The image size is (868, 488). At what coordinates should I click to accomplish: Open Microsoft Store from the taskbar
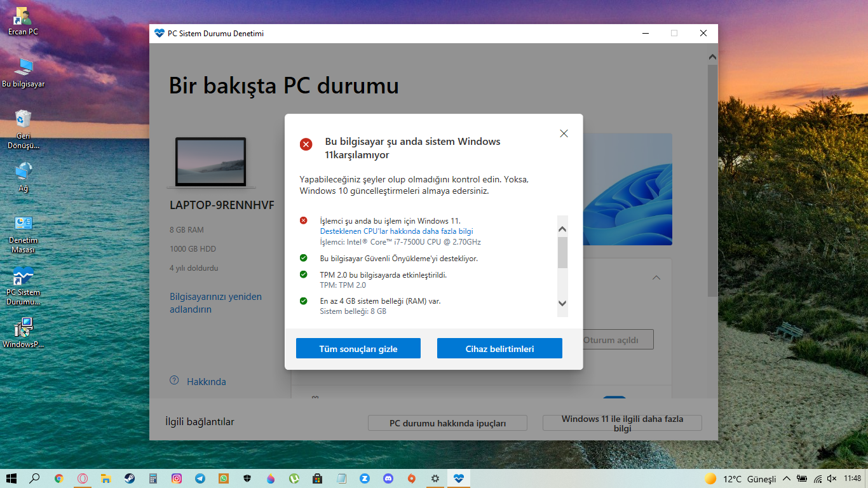point(318,478)
